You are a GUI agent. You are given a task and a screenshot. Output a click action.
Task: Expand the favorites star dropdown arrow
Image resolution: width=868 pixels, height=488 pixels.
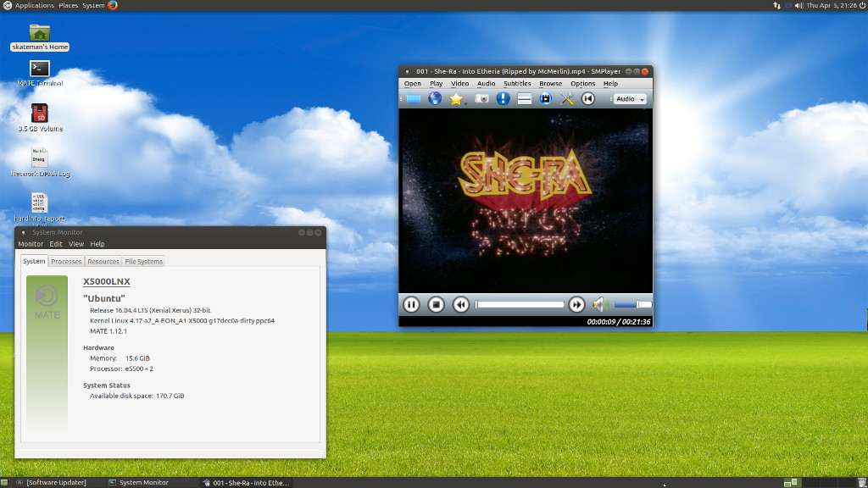point(466,103)
